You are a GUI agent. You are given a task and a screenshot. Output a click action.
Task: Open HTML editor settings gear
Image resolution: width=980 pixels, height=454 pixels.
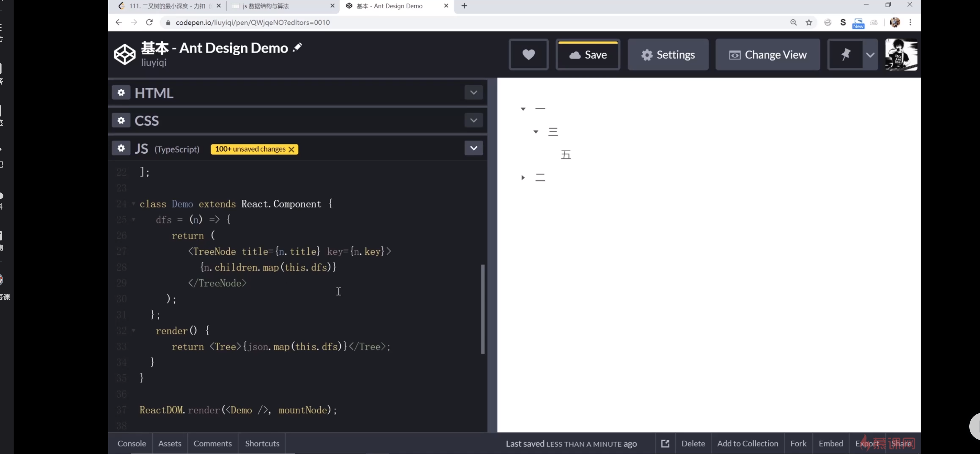pyautogui.click(x=121, y=93)
